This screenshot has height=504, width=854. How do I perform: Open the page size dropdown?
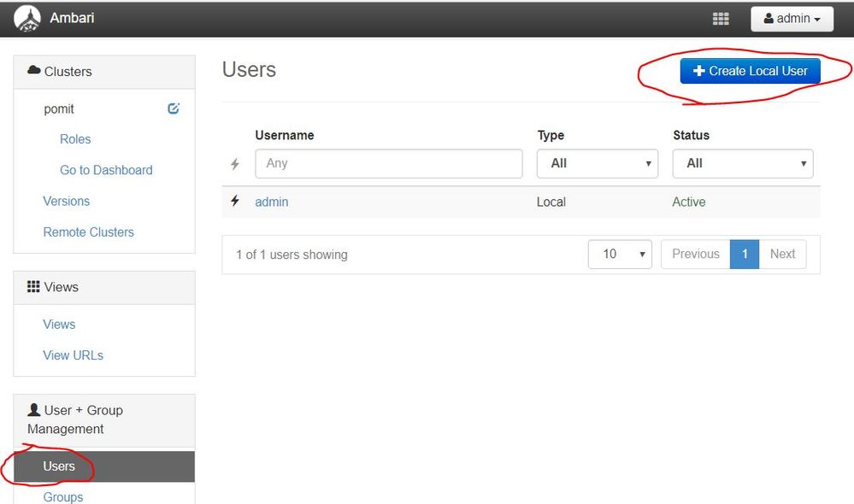pyautogui.click(x=619, y=254)
